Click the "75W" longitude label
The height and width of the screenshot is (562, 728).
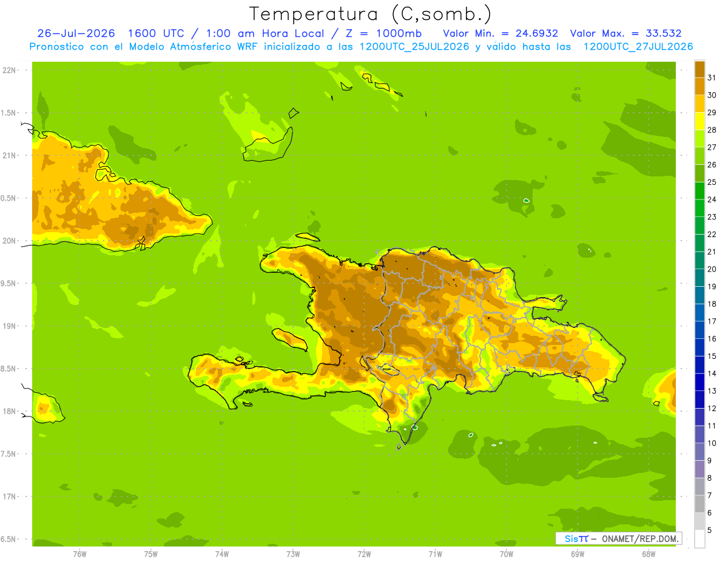[x=151, y=554]
